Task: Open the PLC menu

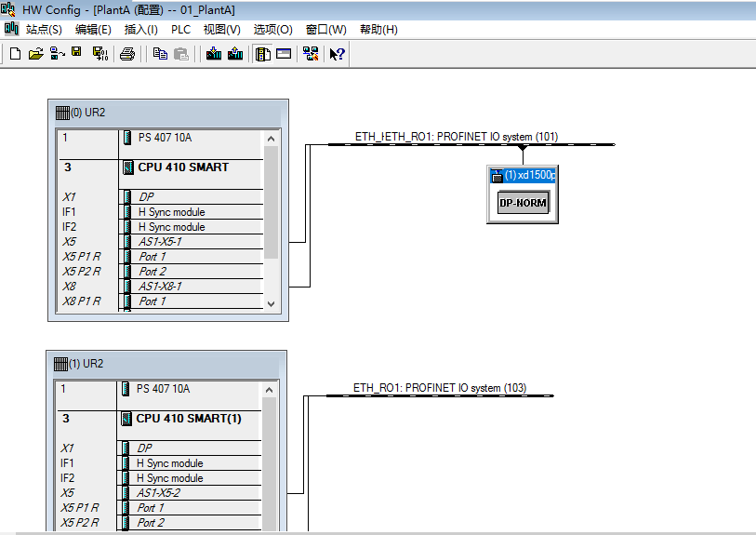Action: tap(180, 30)
